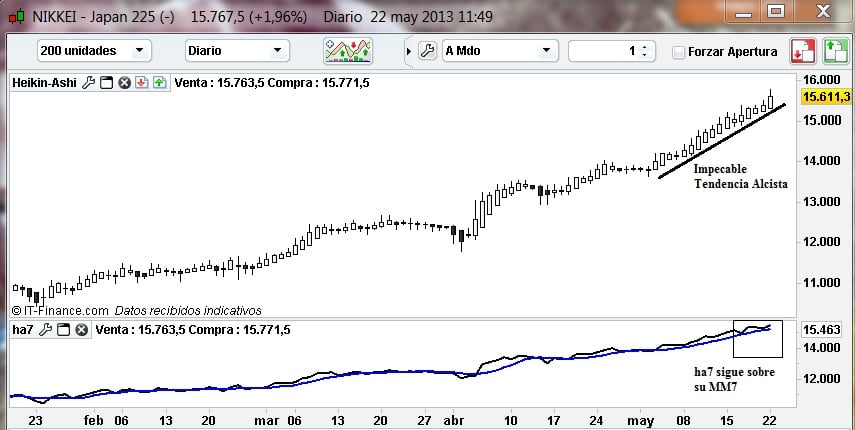Click Venta : 15.763,5 in Heikin-Ashi panel

pyautogui.click(x=219, y=83)
